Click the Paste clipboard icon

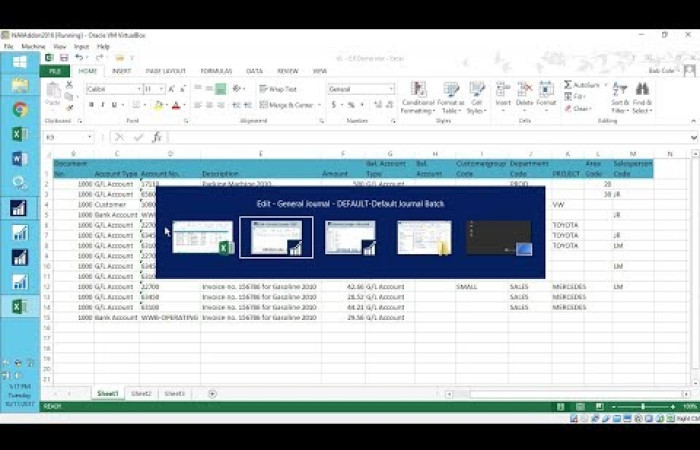(x=53, y=91)
